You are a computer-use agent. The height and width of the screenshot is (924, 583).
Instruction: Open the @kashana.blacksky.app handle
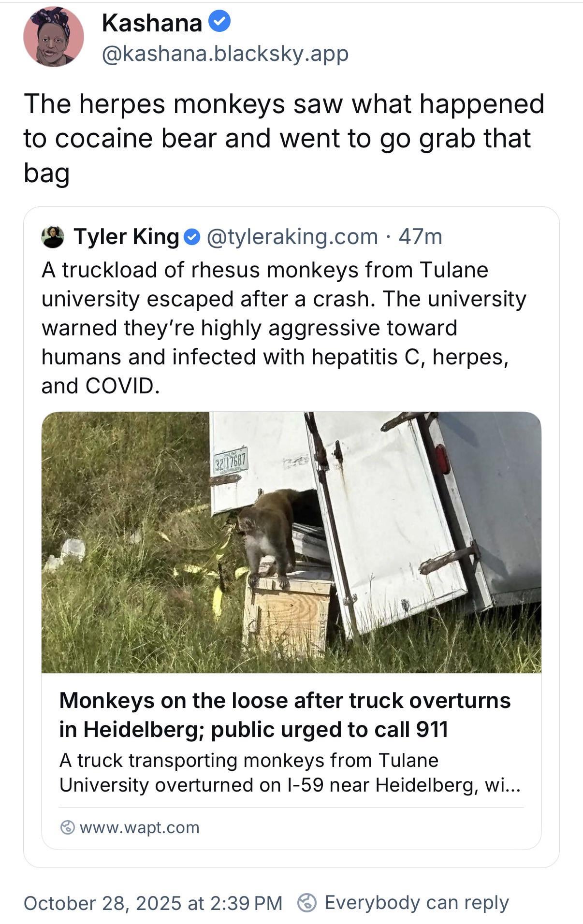[225, 54]
